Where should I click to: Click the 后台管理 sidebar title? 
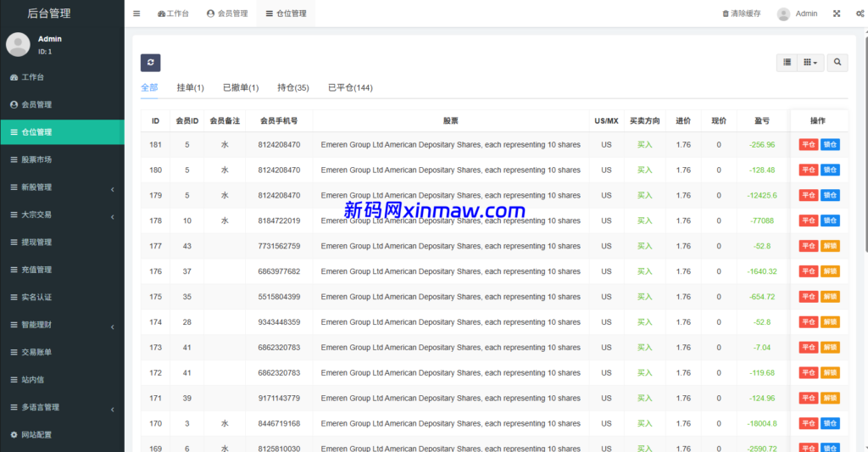pyautogui.click(x=48, y=14)
